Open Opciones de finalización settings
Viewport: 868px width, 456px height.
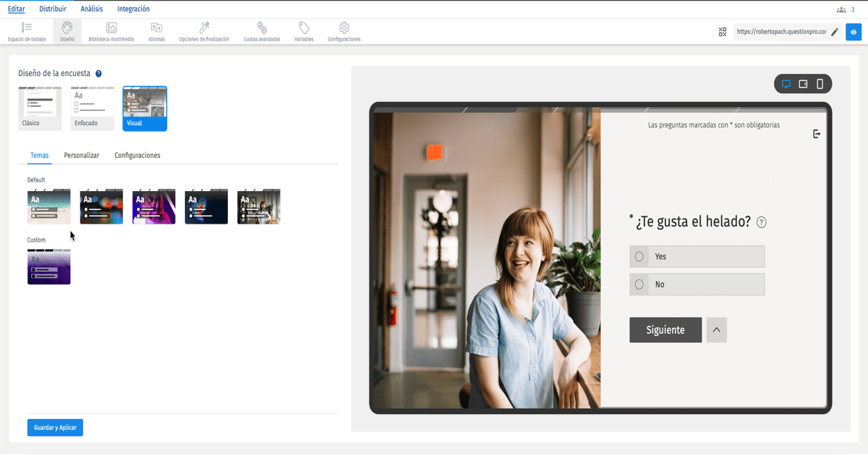pos(203,30)
